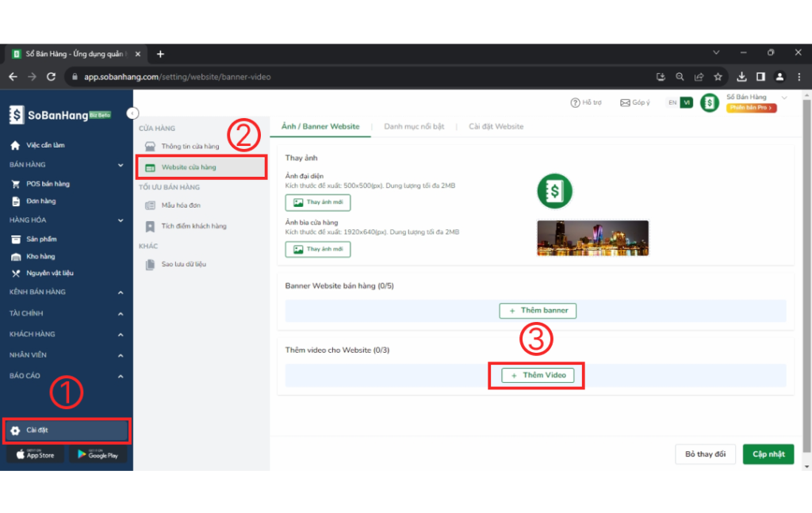Click the Góp ý envelope icon

[625, 102]
